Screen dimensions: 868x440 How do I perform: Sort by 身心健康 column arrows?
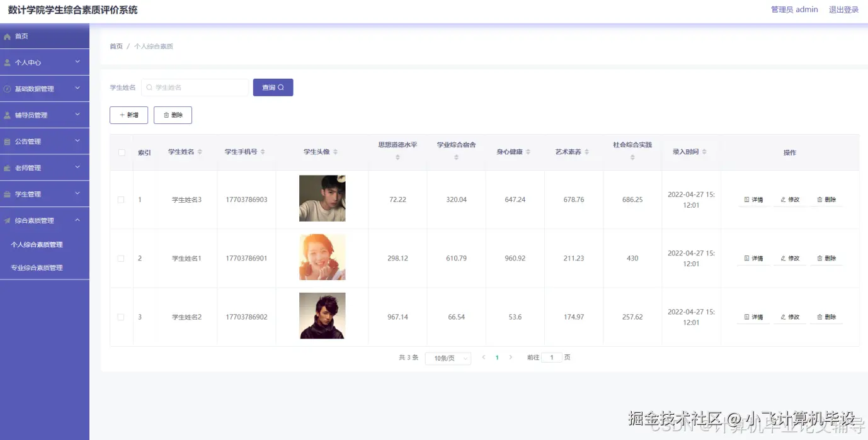(x=528, y=152)
